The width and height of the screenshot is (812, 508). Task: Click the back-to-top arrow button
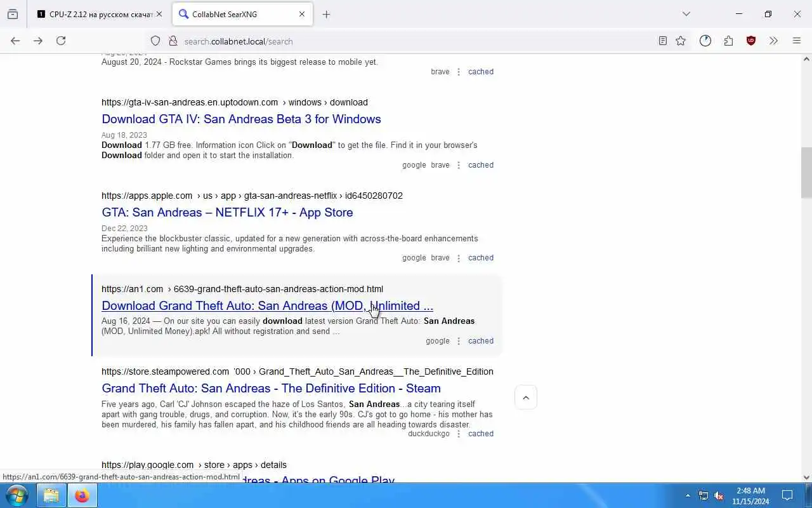click(526, 398)
